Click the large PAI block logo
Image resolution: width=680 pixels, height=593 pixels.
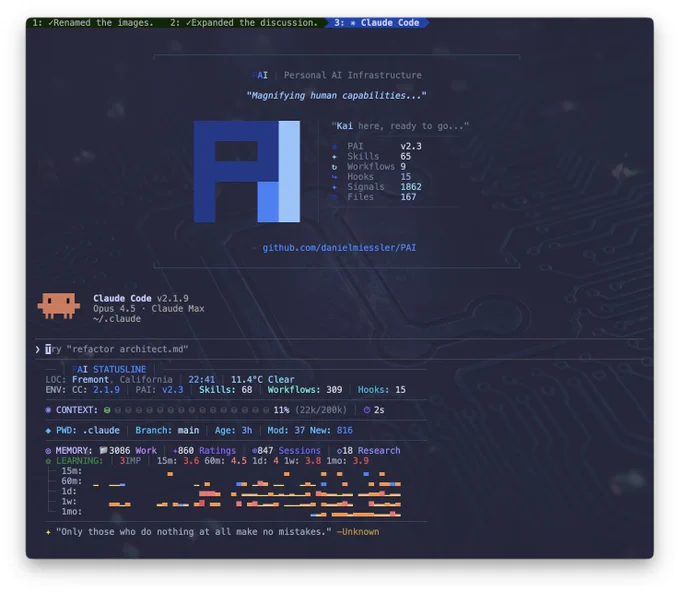point(247,171)
